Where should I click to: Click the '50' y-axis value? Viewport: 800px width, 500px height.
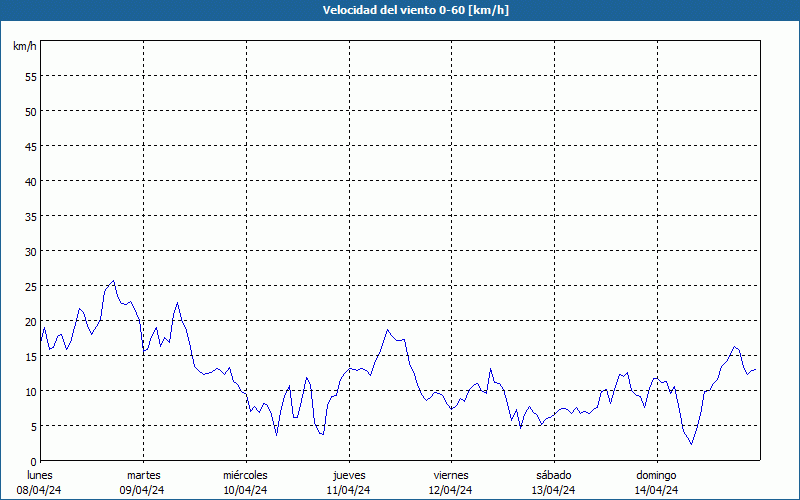click(x=31, y=111)
